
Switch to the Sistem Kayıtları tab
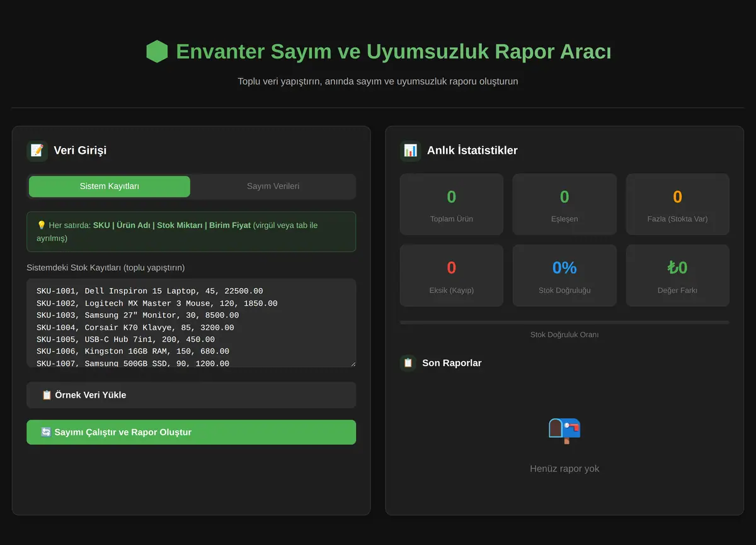110,186
